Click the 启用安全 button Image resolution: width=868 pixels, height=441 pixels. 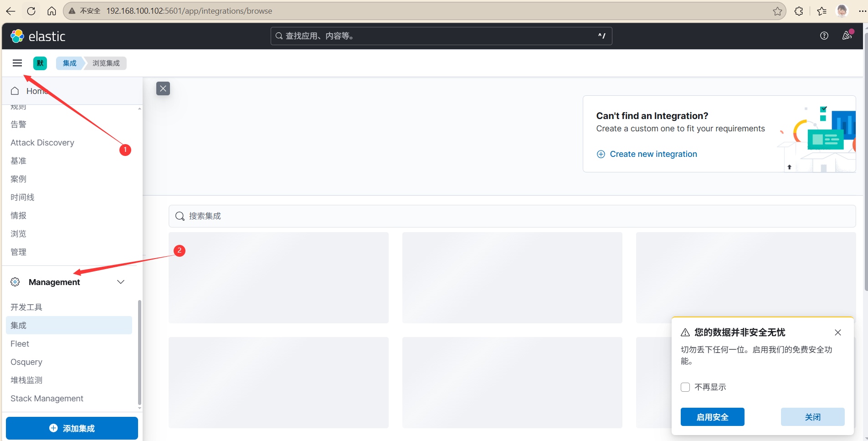[x=712, y=417]
